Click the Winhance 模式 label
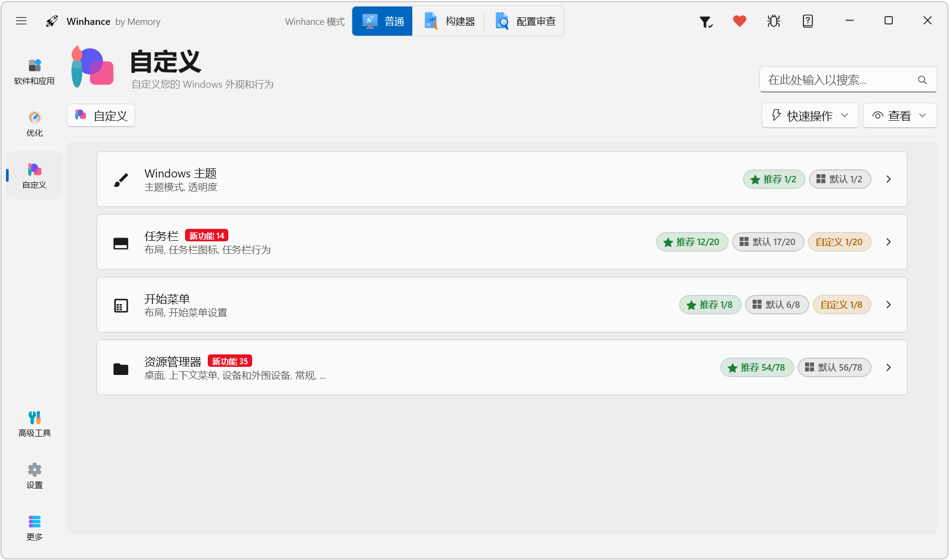The image size is (949, 560). pyautogui.click(x=315, y=22)
